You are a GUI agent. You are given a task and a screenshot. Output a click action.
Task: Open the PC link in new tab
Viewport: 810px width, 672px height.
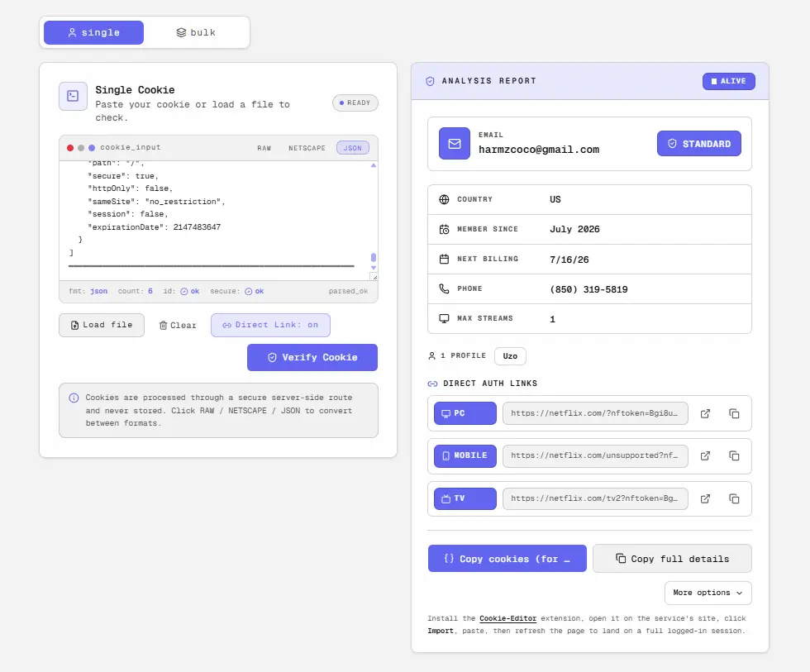(705, 413)
